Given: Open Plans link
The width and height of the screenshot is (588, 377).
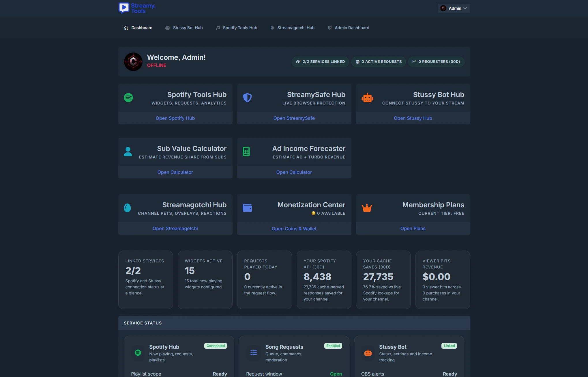Looking at the screenshot, I should point(413,229).
